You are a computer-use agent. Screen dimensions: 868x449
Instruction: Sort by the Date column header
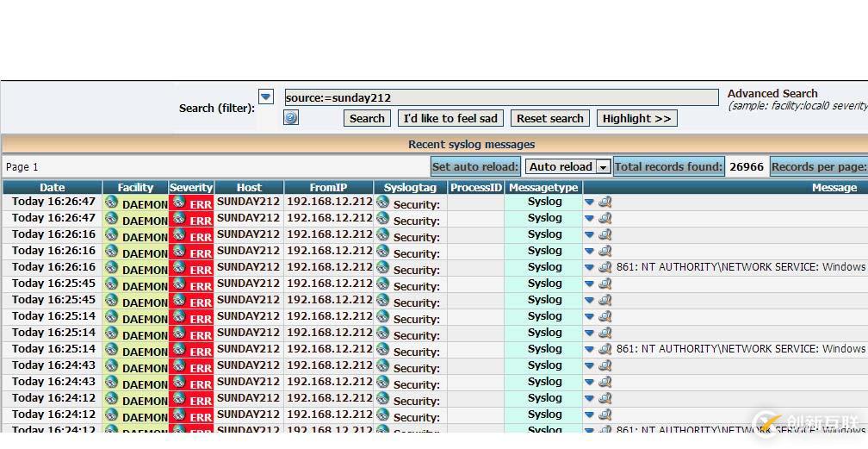click(x=52, y=187)
